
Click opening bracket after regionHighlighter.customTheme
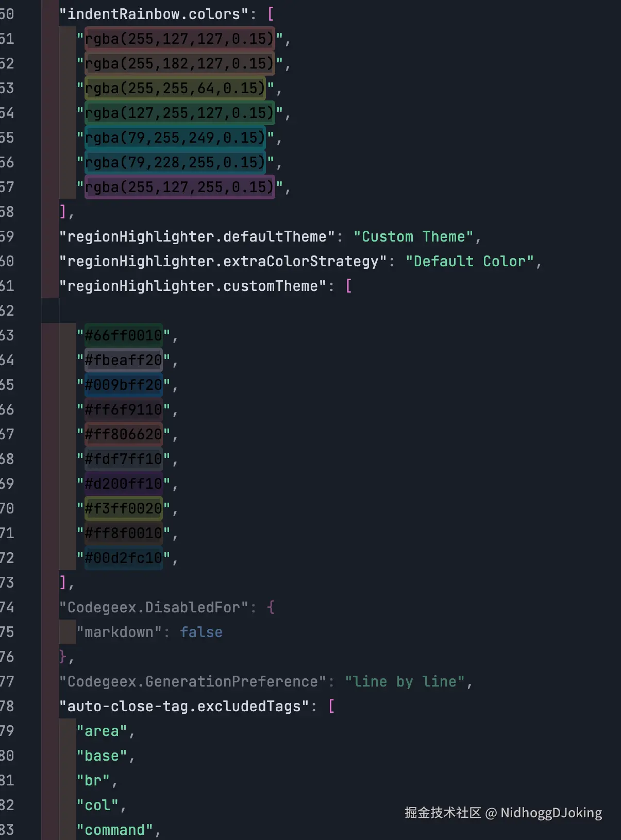[x=349, y=286]
